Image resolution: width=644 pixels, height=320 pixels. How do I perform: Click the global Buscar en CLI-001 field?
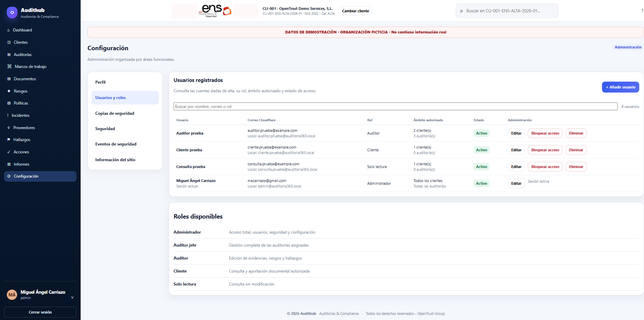pyautogui.click(x=507, y=11)
